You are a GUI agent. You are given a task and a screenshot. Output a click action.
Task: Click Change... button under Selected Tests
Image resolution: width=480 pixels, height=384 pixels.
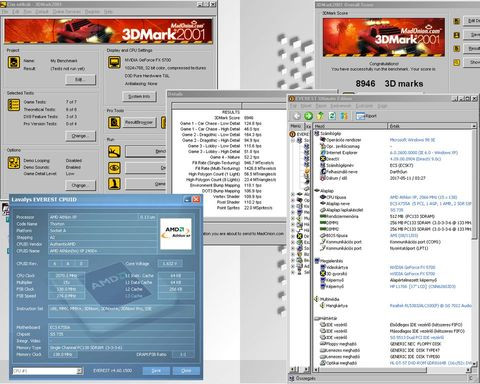[x=81, y=136]
